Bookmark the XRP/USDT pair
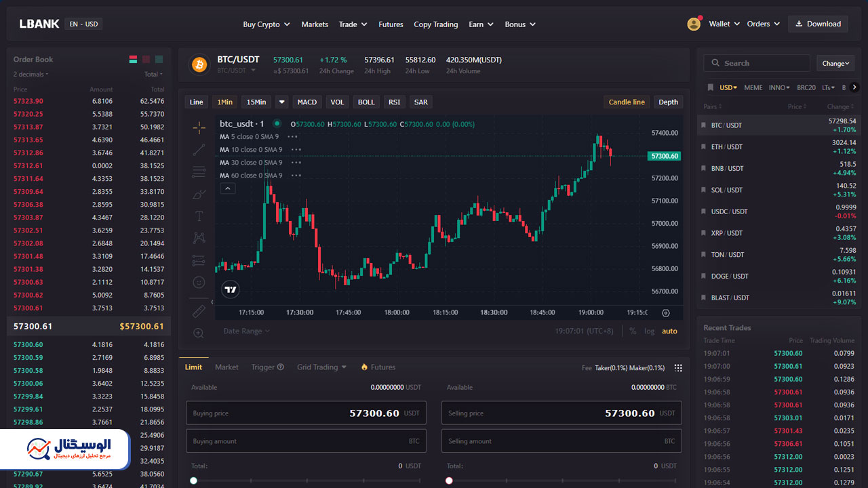Screen dimensions: 868x488 [x=704, y=233]
